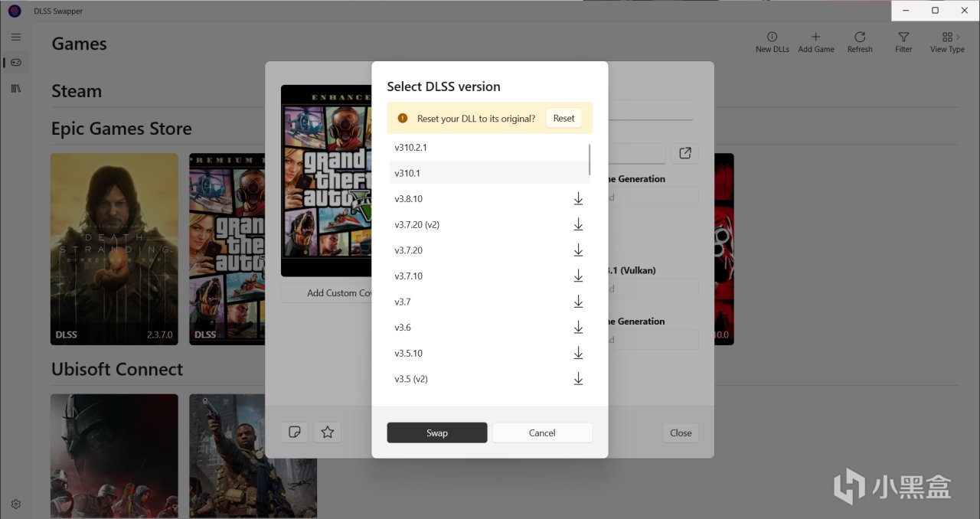
Task: Click the GTA V cover in dialog
Action: 326,181
